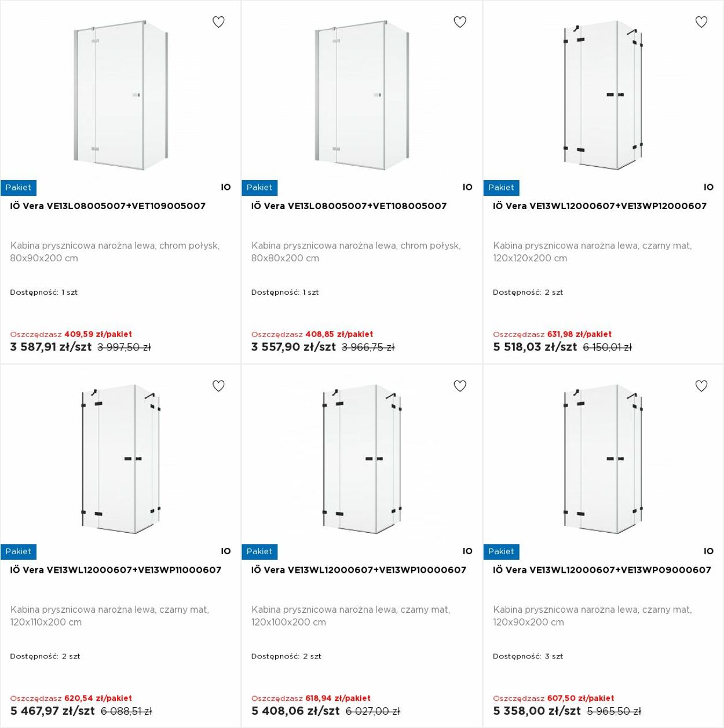Screen dimensions: 724x728
Task: Click the black matte 120x120 cabin image
Action: (x=603, y=95)
